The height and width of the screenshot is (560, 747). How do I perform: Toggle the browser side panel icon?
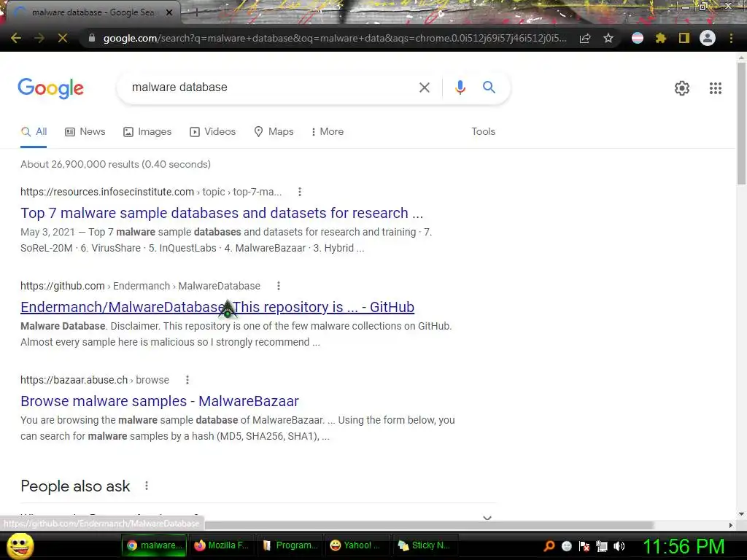[684, 38]
